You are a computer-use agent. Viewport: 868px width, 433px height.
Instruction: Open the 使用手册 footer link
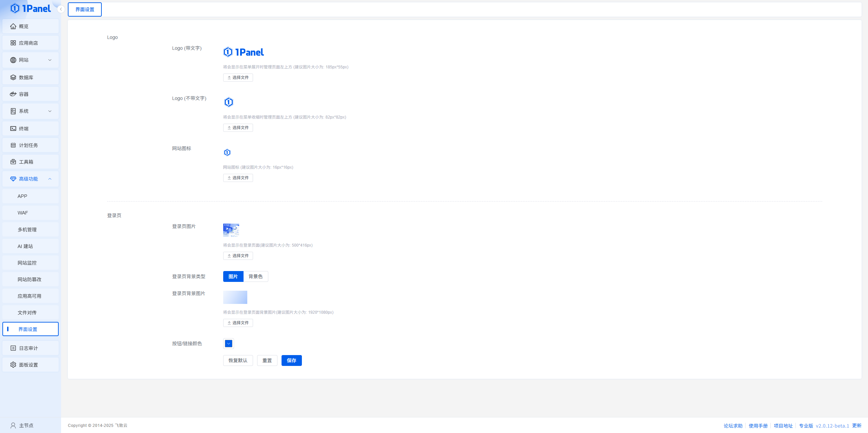click(758, 426)
